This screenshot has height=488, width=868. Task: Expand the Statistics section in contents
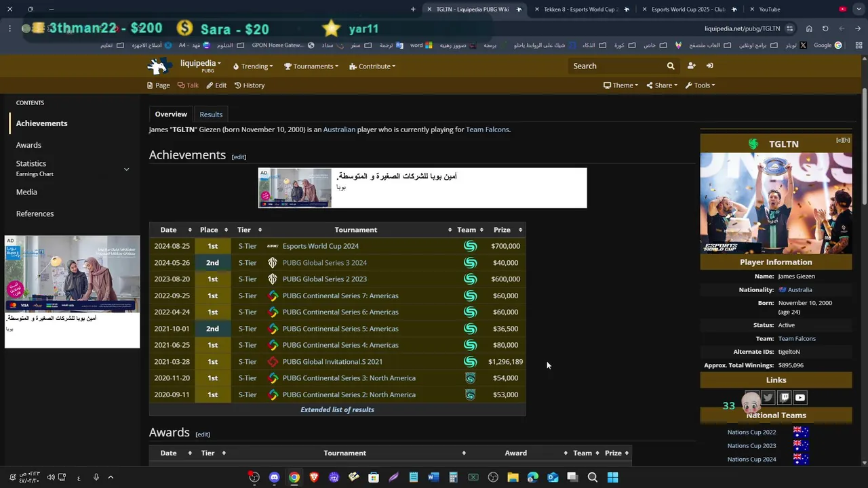pos(126,169)
